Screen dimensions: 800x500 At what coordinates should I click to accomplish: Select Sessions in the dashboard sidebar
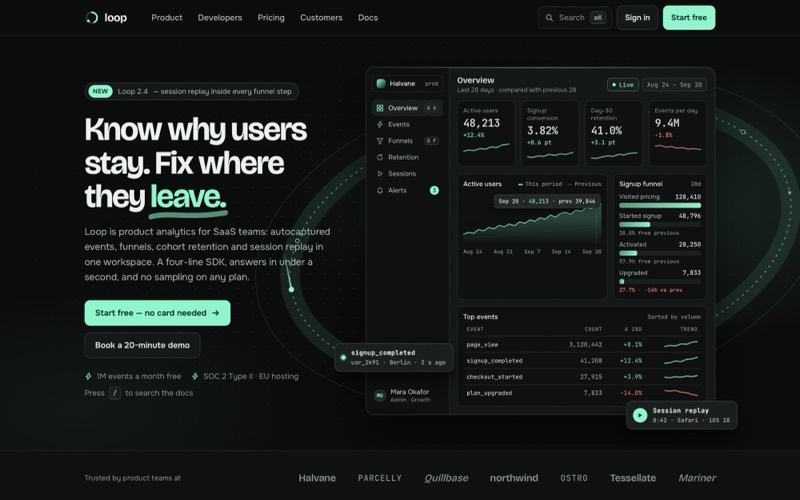(407, 173)
